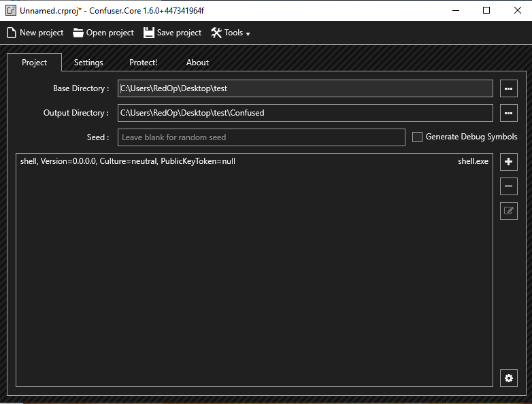The width and height of the screenshot is (532, 404).
Task: Click the Seed input field
Action: click(261, 137)
